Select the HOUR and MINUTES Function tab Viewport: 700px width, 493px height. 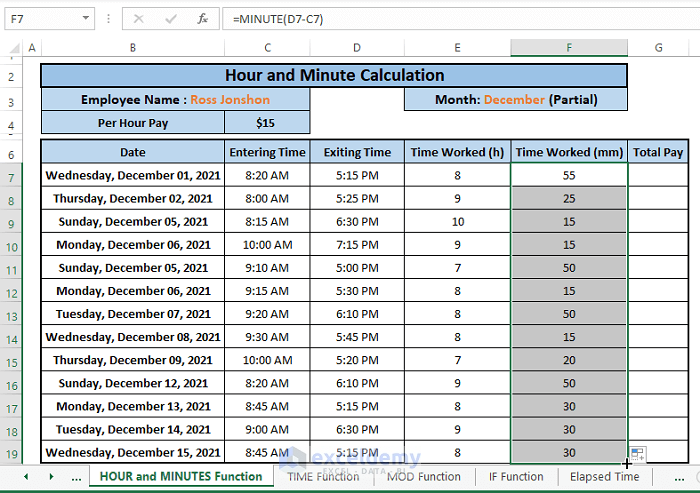tap(181, 476)
